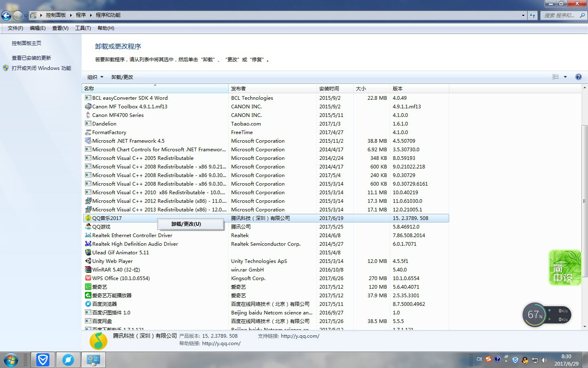Click the WPS Office program icon
Screen dimensions: 588x368
(88, 278)
